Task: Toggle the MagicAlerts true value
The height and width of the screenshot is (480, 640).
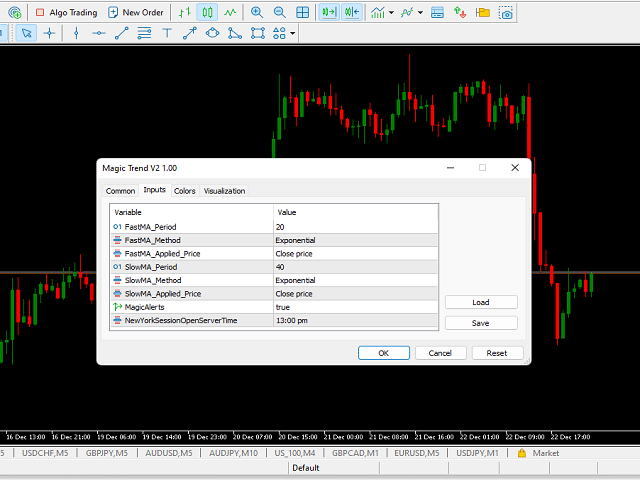Action: pos(356,307)
